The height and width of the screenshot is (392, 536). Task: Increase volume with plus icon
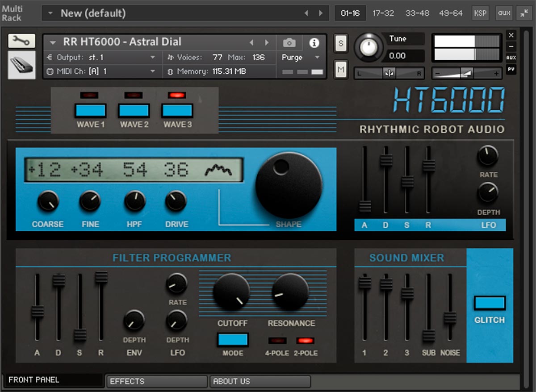pyautogui.click(x=496, y=74)
